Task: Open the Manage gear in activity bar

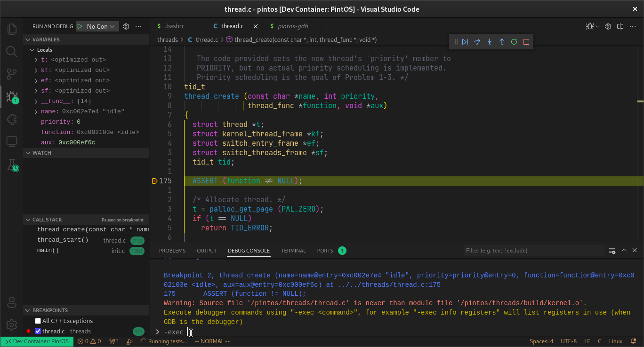Action: (12, 324)
